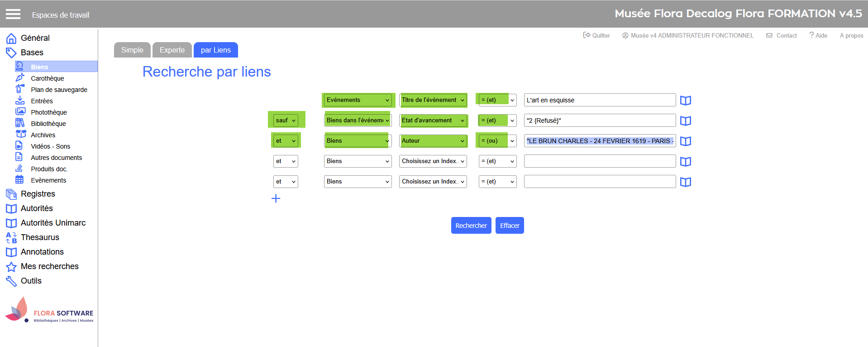This screenshot has width=868, height=347.
Task: Open the hamburger menu icon
Action: [x=13, y=14]
